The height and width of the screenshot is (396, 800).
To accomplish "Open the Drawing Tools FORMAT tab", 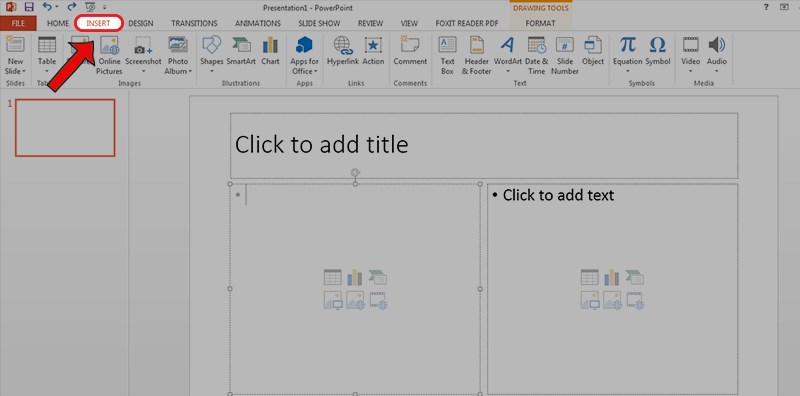I will tap(540, 23).
